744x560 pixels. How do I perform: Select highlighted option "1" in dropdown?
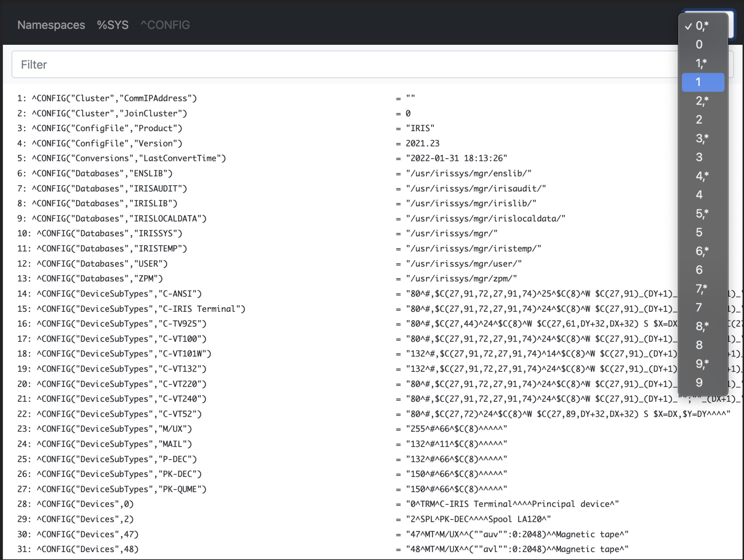point(699,82)
